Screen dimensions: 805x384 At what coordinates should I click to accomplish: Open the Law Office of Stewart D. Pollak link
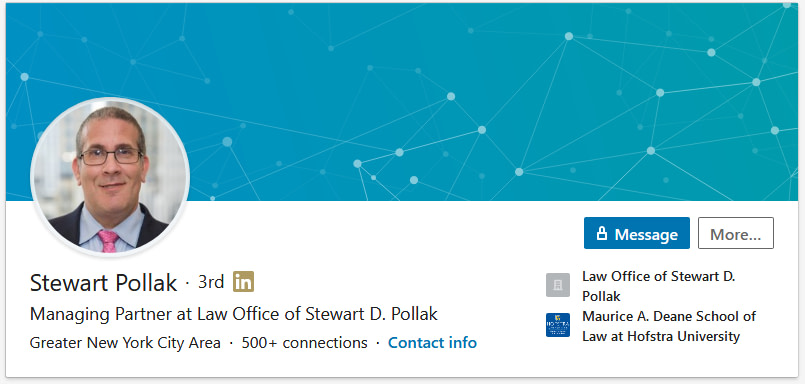pyautogui.click(x=659, y=286)
